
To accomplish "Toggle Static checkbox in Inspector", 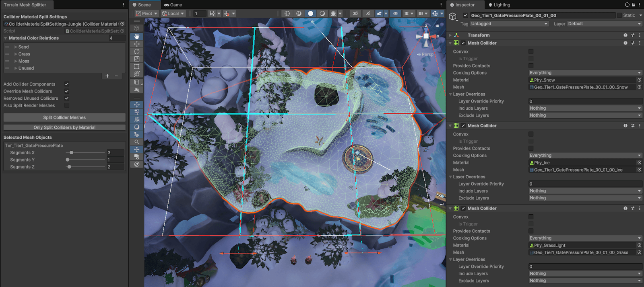I will pyautogui.click(x=619, y=15).
